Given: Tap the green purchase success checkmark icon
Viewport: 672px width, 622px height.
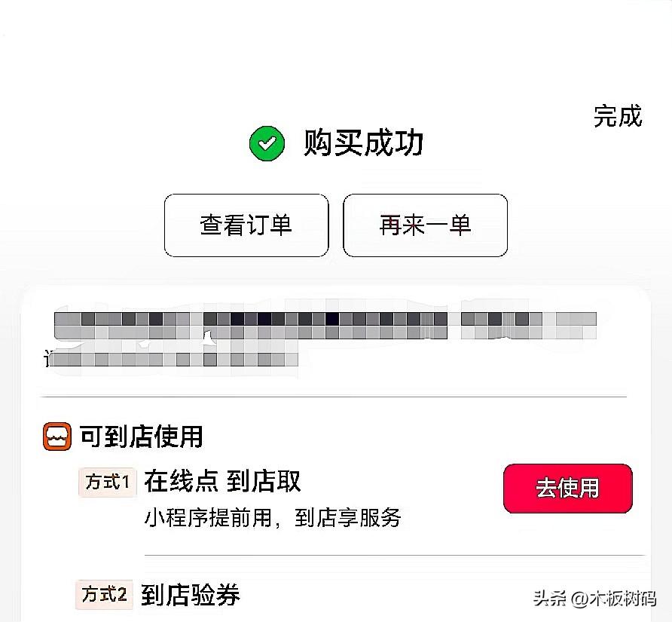Looking at the screenshot, I should pyautogui.click(x=267, y=143).
